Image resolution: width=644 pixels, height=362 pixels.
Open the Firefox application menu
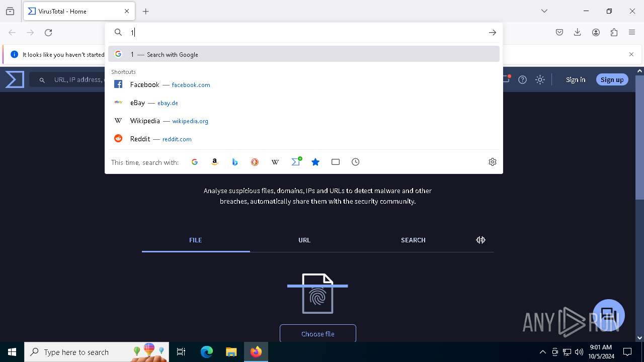click(632, 32)
